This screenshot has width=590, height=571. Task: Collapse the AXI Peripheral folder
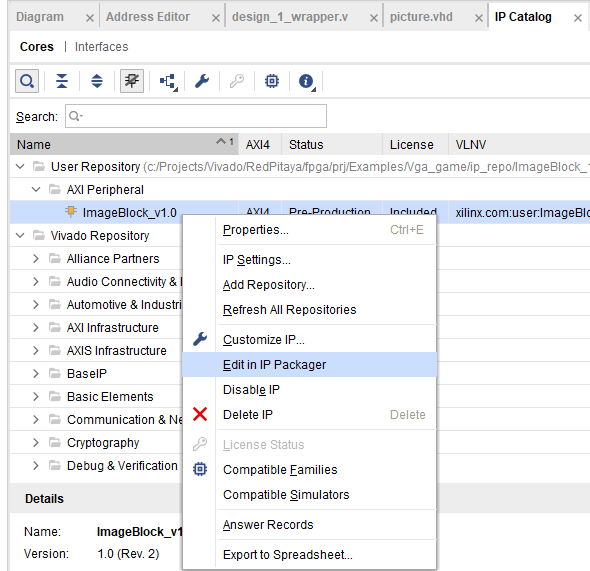tap(36, 189)
